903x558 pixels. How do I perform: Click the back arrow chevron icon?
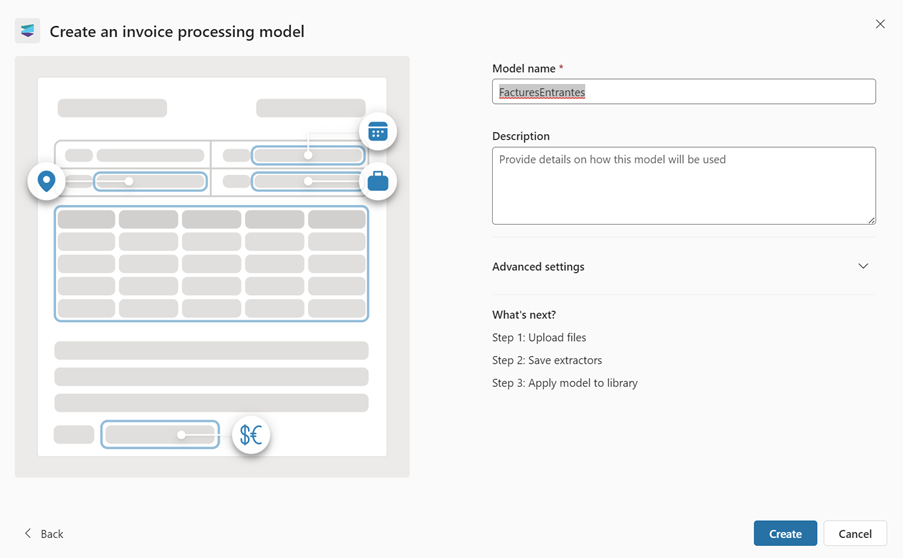[28, 533]
